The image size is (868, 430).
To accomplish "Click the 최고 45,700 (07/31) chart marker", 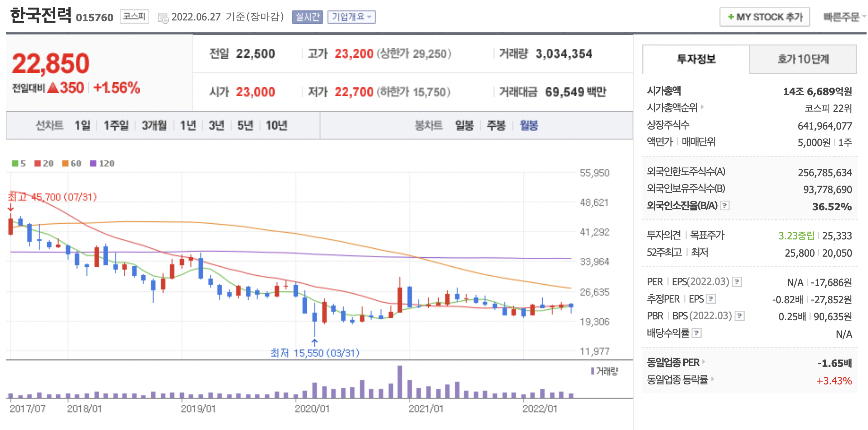I will pyautogui.click(x=52, y=197).
